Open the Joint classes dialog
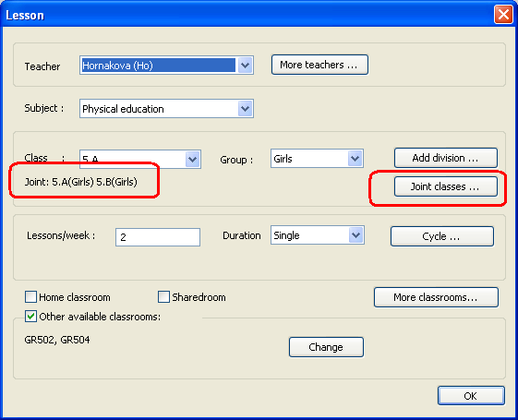The image size is (518, 420). point(446,186)
